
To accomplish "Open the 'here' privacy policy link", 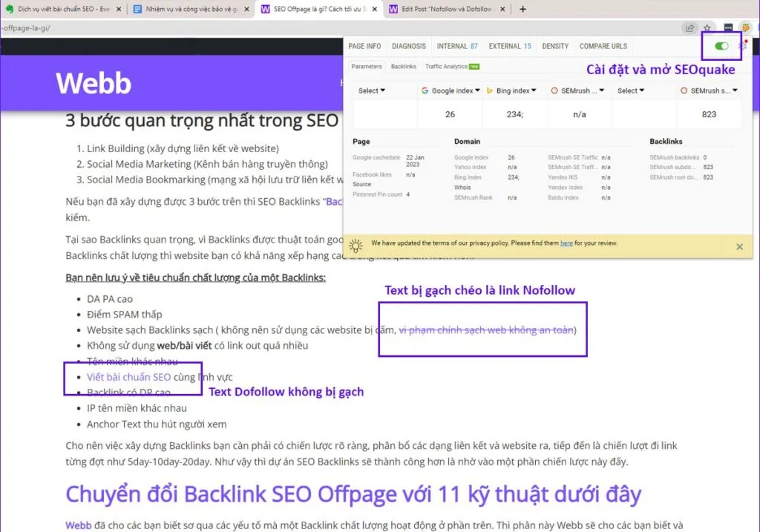I will (x=566, y=243).
